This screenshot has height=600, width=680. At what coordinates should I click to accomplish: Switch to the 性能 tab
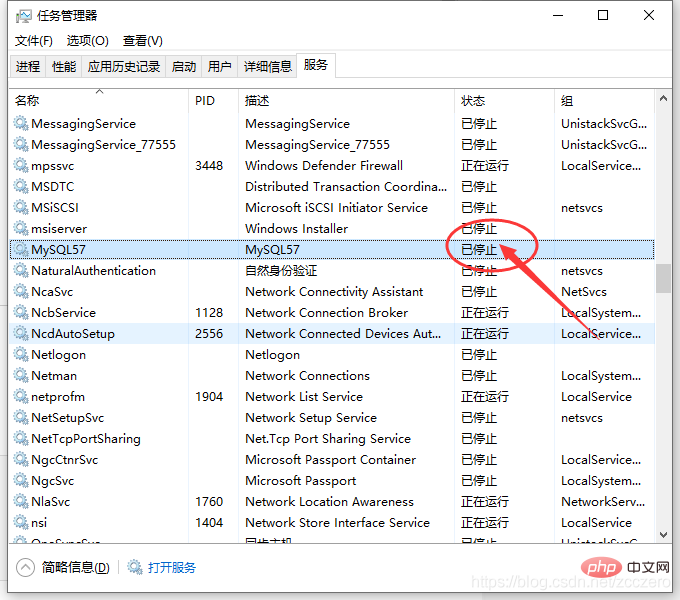click(x=64, y=67)
